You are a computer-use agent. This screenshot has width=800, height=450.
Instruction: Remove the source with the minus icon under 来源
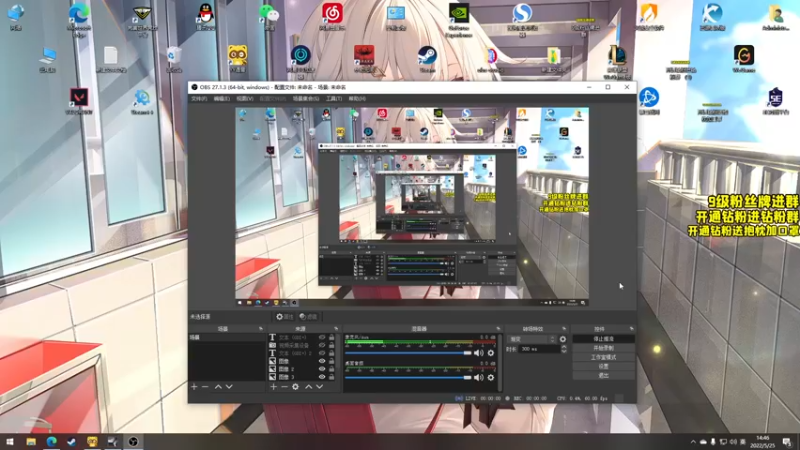(x=284, y=387)
